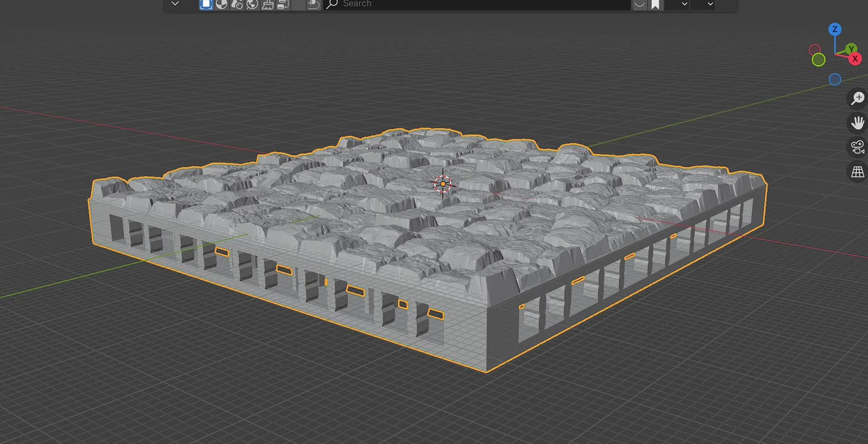Toggle the white bookmark button in header
This screenshot has height=444, width=868.
[655, 5]
